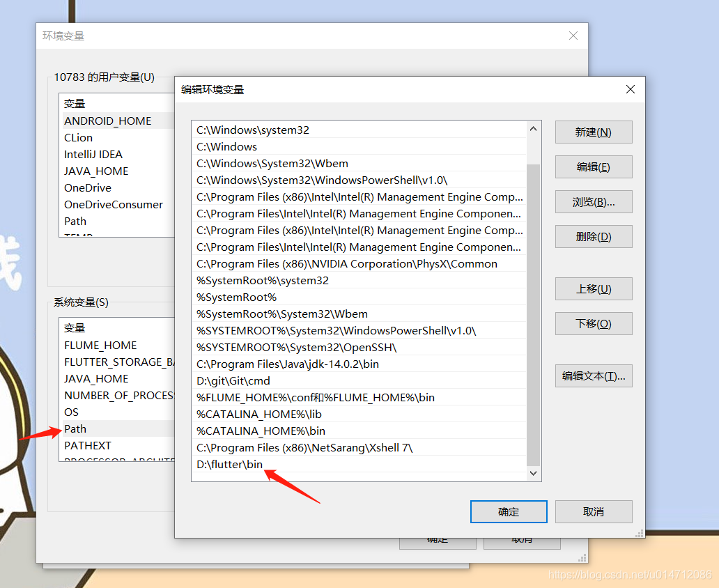The image size is (719, 588).
Task: Click scrollbar up arrow in path list
Action: 533,129
